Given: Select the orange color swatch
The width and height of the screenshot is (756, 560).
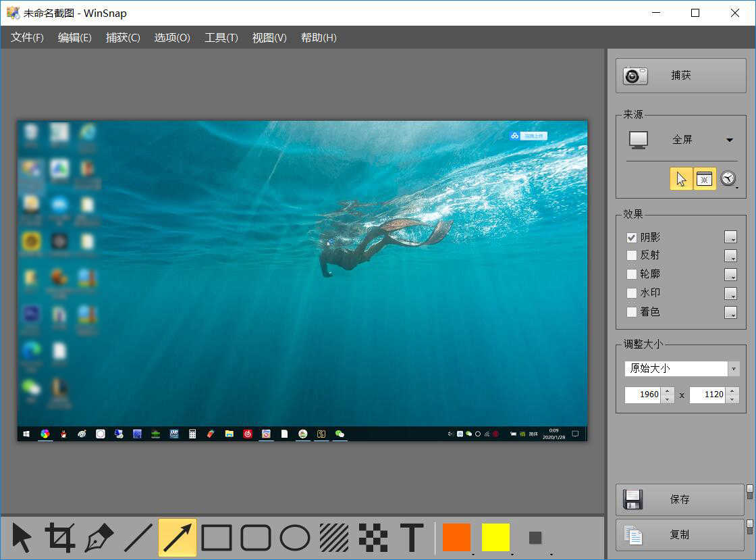Looking at the screenshot, I should point(456,538).
